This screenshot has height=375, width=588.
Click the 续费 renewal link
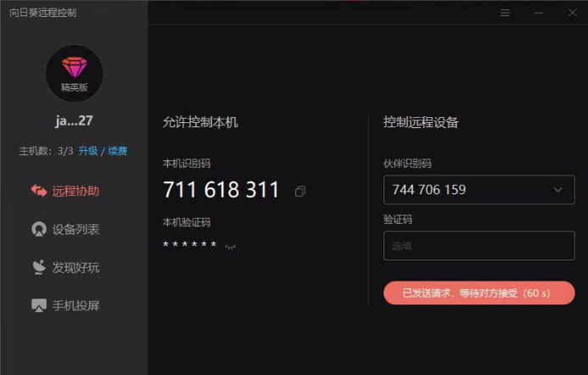pyautogui.click(x=117, y=151)
